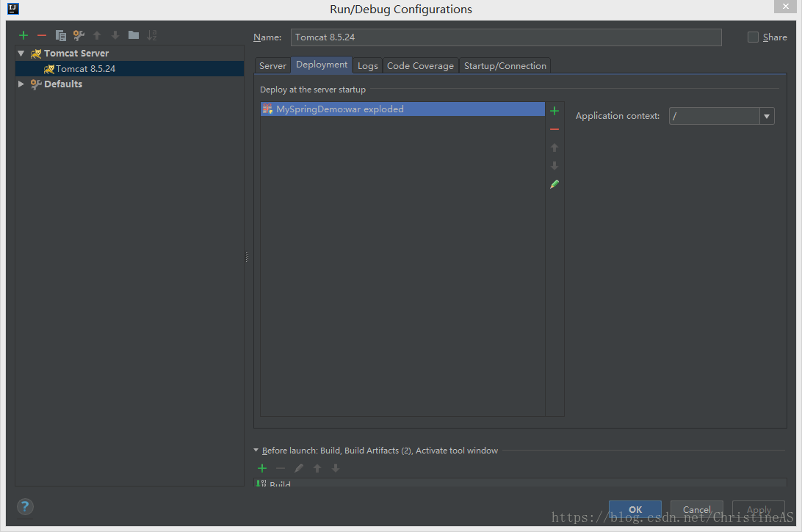Open the Code Coverage tab
Screen dimensions: 802x532
point(420,66)
